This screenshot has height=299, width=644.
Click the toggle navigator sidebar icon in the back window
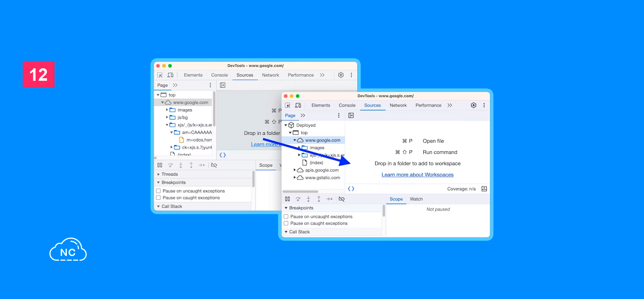coord(223,85)
